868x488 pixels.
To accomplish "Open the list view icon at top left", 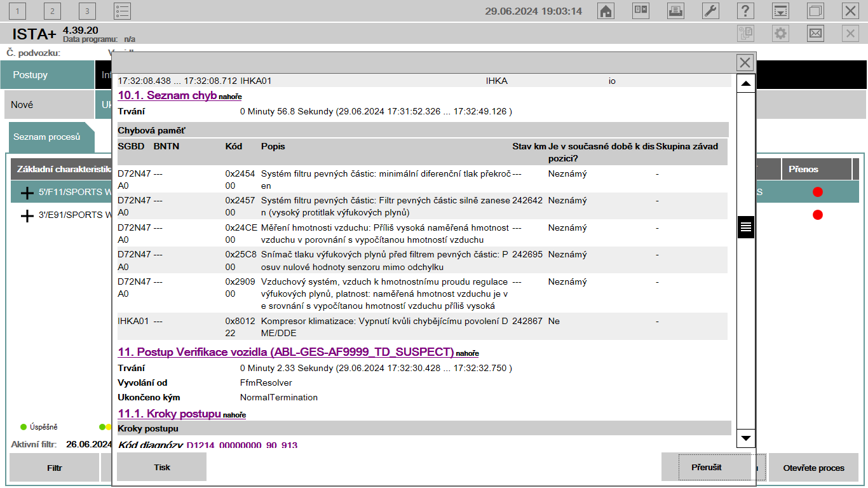I will (122, 11).
